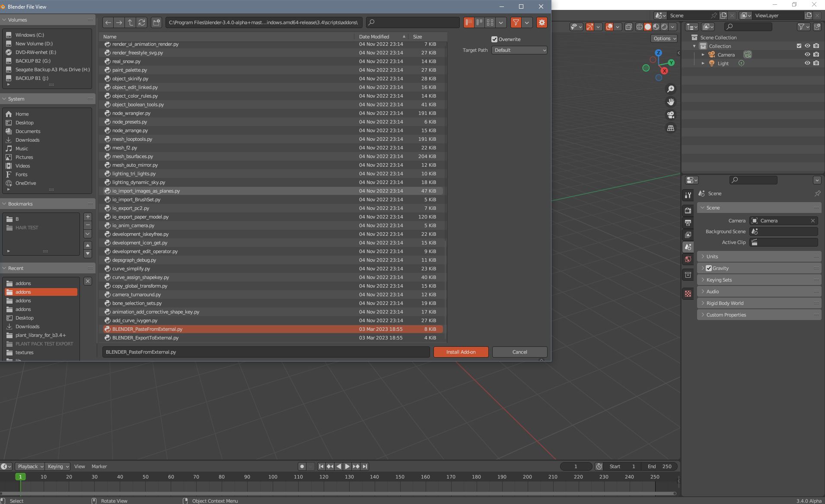Select the pan view hand gizmo
Screen dimensions: 825x504
(x=671, y=102)
